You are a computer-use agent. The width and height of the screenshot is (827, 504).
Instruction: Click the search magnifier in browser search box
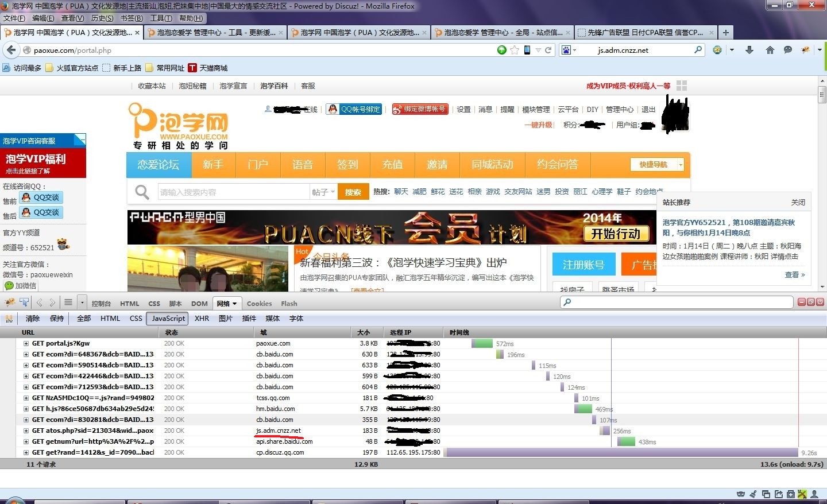point(698,50)
